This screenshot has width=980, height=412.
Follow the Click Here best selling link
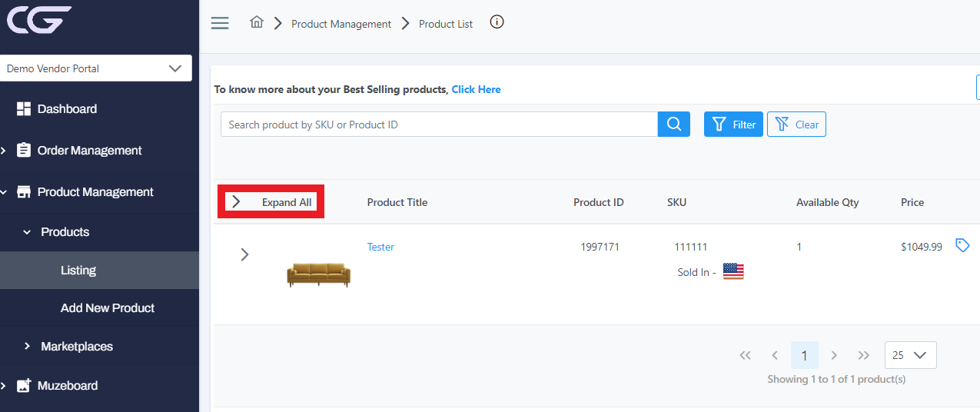pyautogui.click(x=476, y=89)
